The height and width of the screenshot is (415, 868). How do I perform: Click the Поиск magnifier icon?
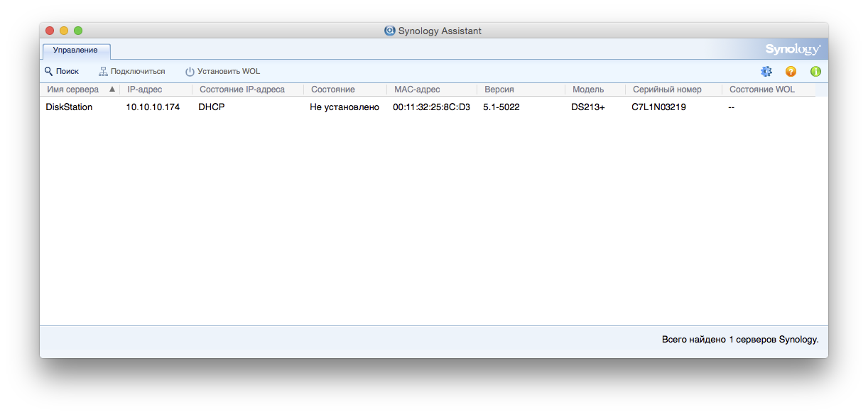[48, 71]
